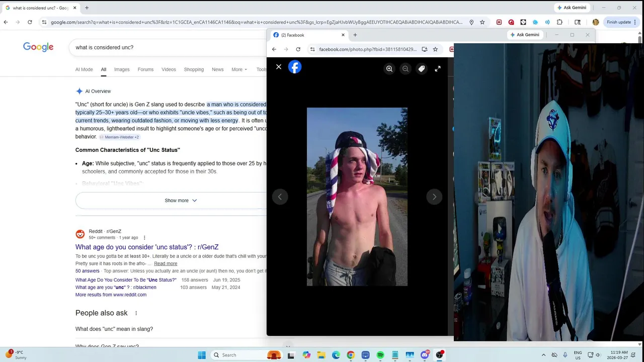
Task: Open Spotify from the taskbar
Action: pos(380,355)
